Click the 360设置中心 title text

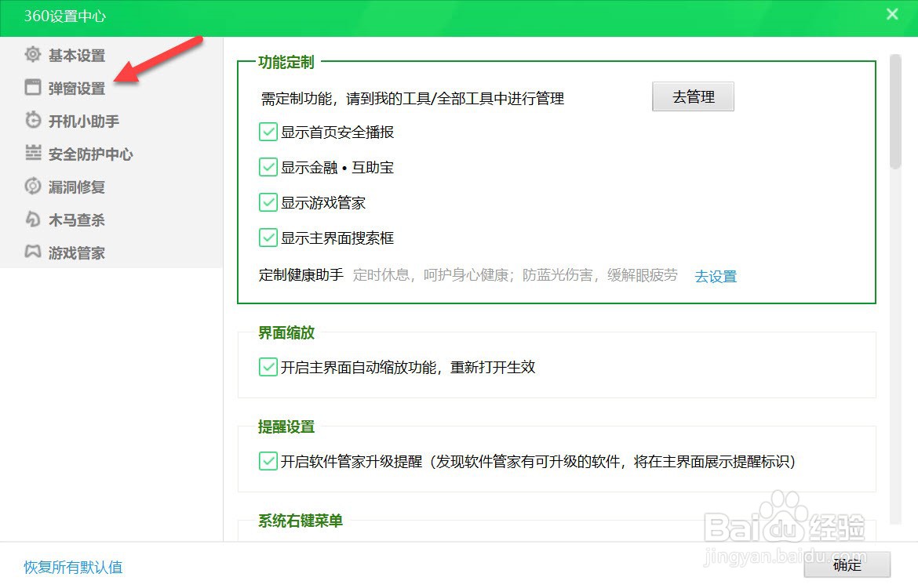64,16
